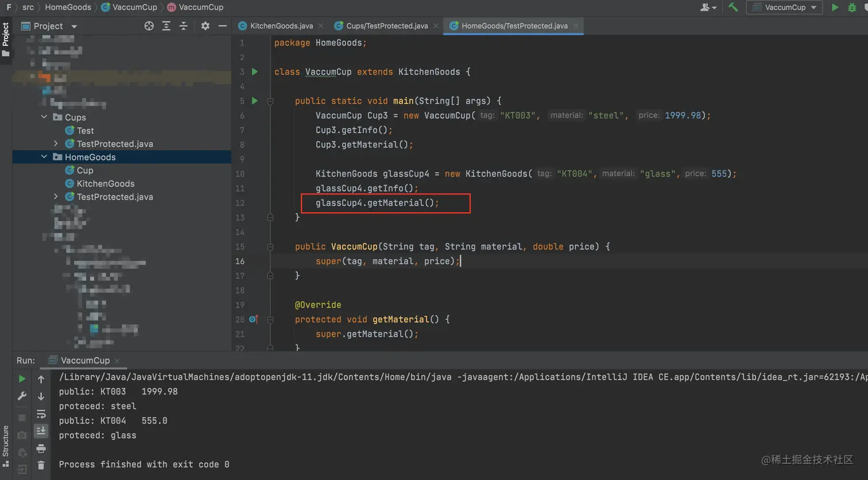Viewport: 868px width, 480px height.
Task: Switch to the Cups/TestProtected.java tab
Action: tap(386, 26)
